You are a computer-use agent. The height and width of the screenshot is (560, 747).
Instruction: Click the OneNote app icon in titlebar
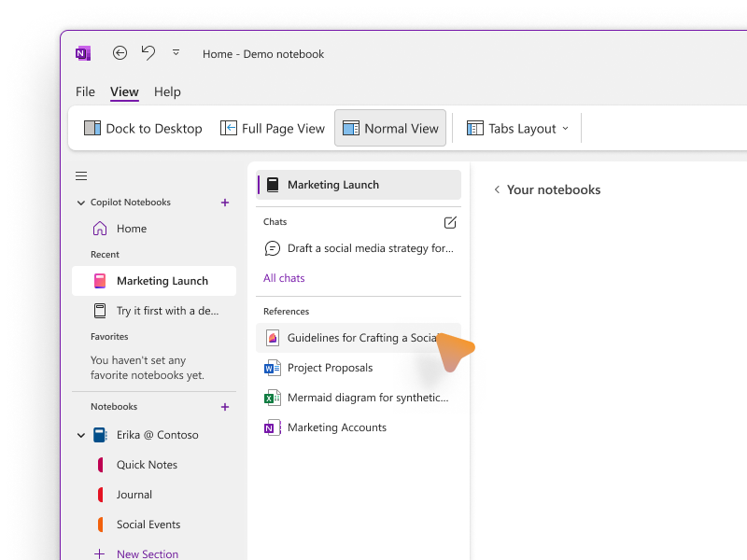click(x=82, y=53)
